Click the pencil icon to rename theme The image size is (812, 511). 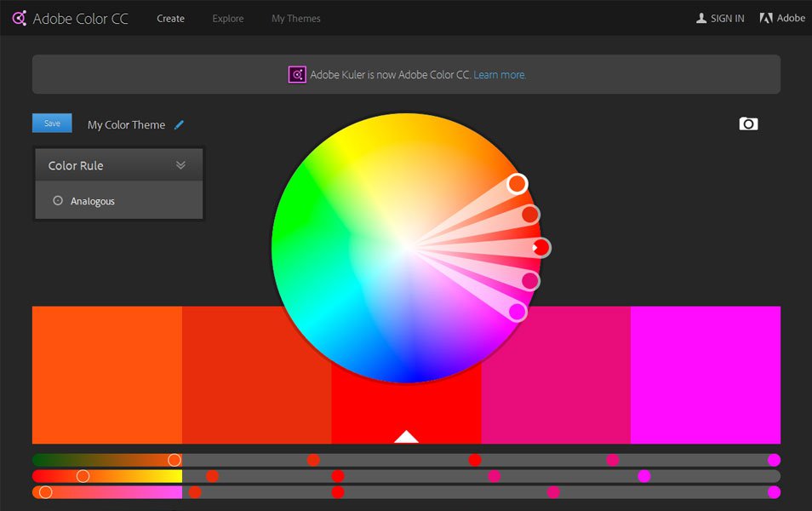180,124
